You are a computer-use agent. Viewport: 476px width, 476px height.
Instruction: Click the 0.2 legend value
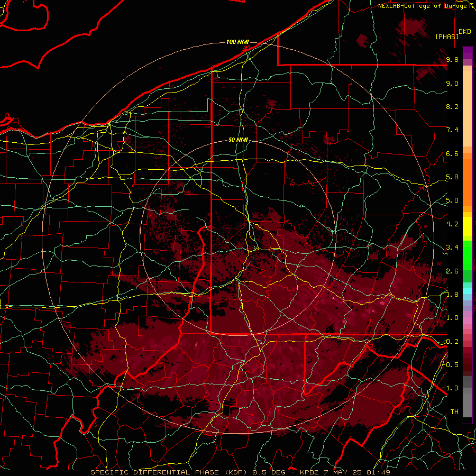452,341
